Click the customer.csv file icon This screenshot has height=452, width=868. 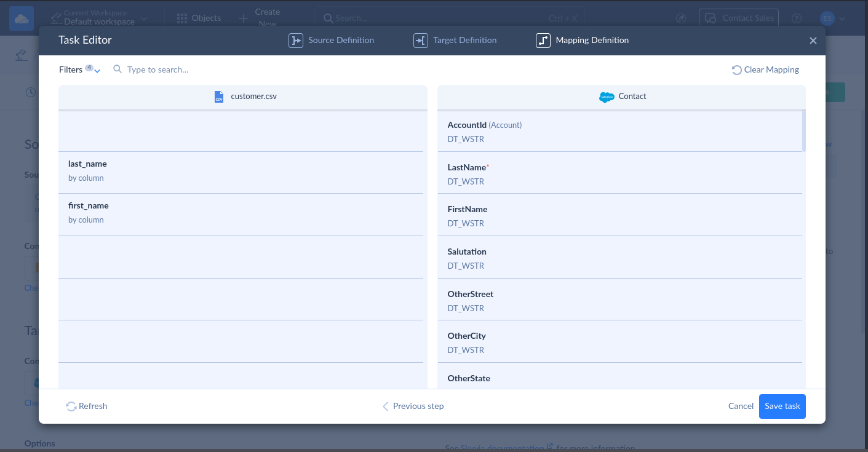(x=220, y=97)
